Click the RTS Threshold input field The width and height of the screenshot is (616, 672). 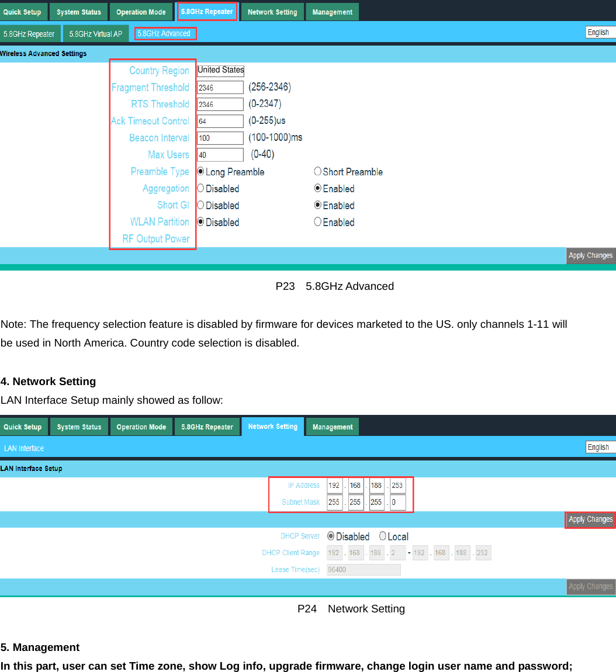pos(220,104)
